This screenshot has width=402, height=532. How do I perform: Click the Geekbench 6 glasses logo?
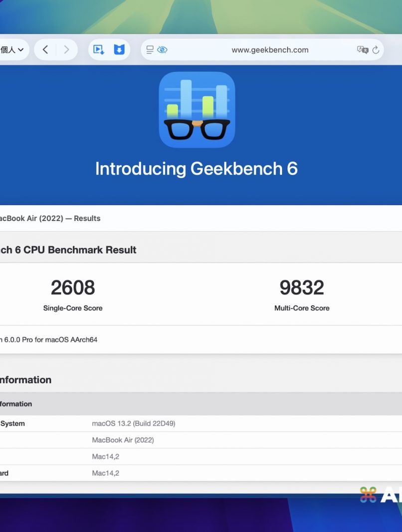(197, 110)
